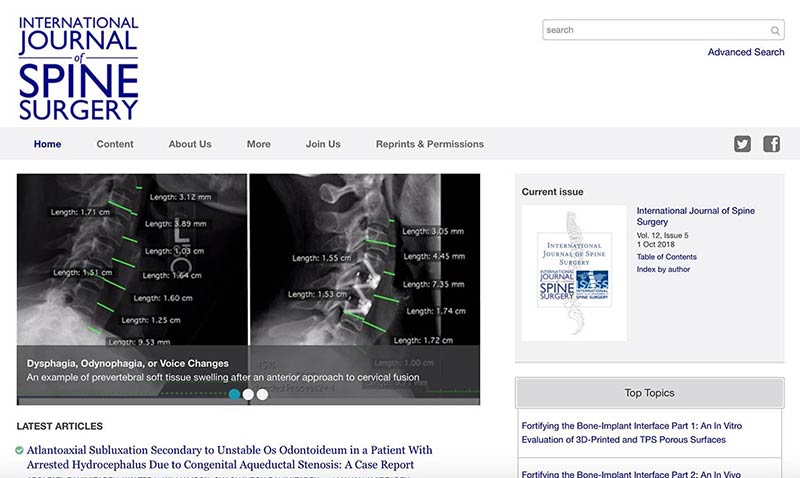Click the International Journal of Spine Surgery logo
Viewport: 800px width, 478px height.
tap(79, 68)
